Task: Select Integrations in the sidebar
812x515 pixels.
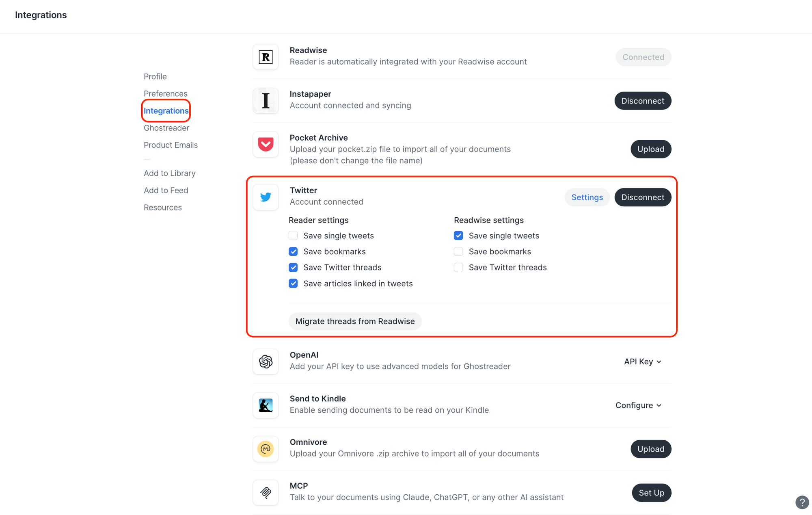Action: coord(166,110)
